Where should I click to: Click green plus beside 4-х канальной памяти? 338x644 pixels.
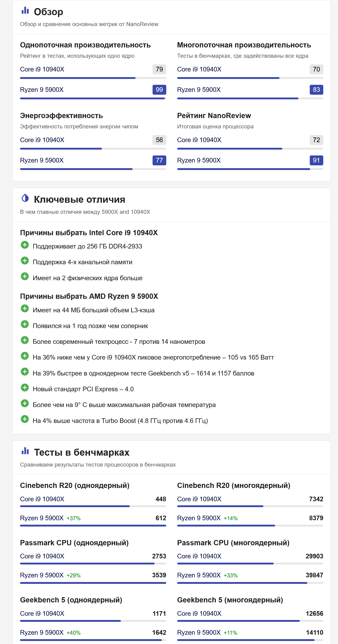tap(25, 261)
